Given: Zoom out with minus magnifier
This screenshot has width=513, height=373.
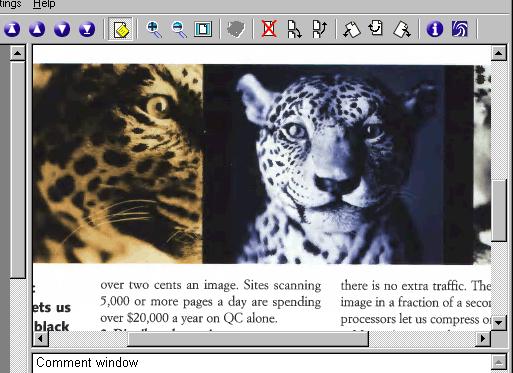Looking at the screenshot, I should (x=179, y=29).
